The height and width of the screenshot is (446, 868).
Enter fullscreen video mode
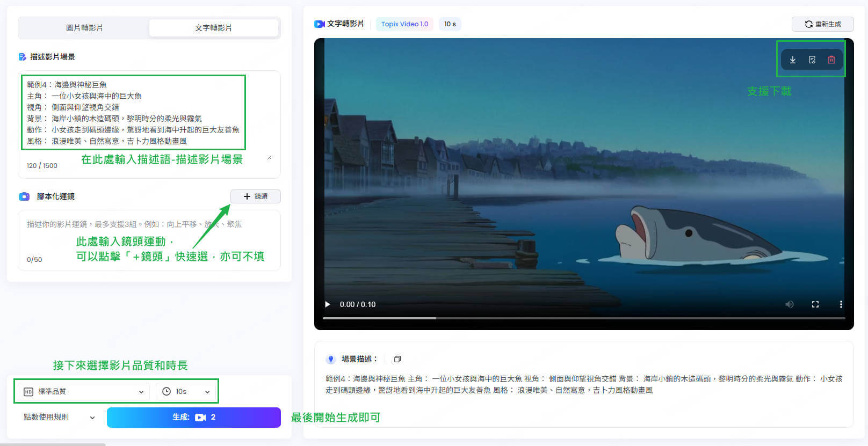(x=815, y=304)
